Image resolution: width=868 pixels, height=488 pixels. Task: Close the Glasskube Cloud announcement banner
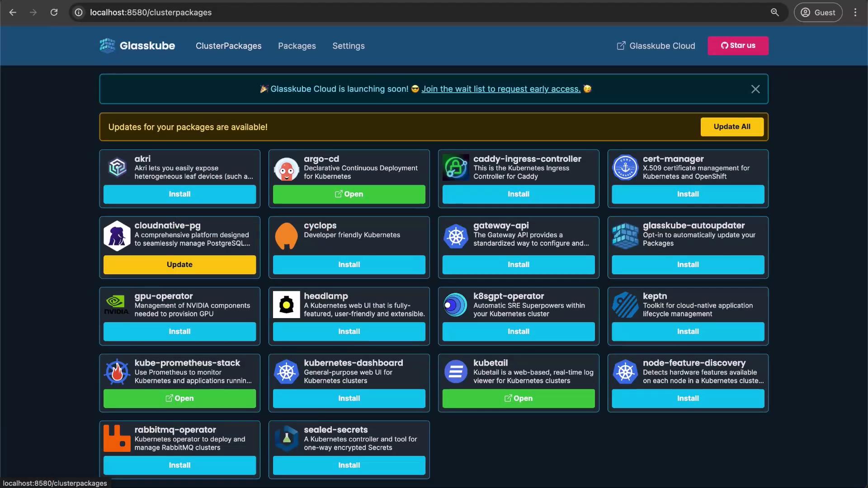coord(755,89)
